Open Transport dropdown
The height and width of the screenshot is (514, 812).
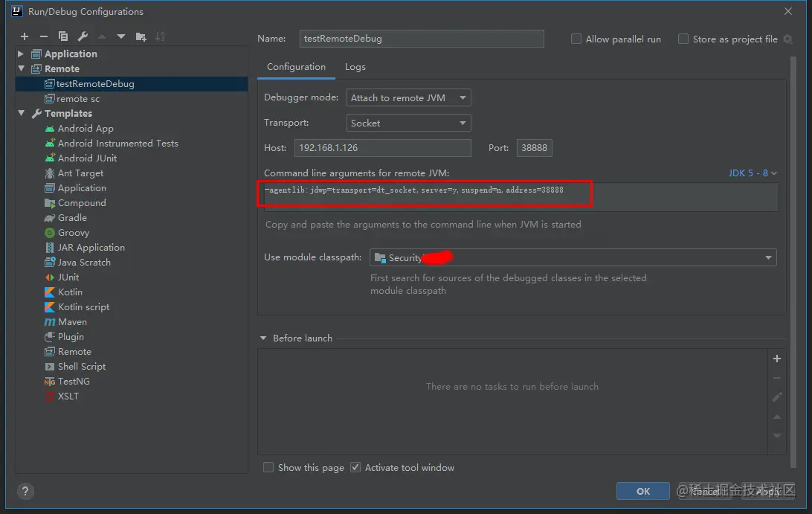tap(408, 123)
